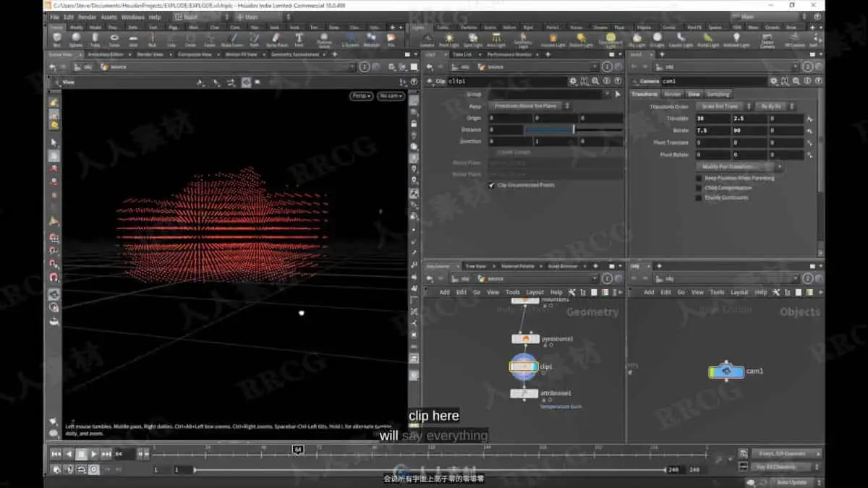Select the Tube shelf tool
Screen dimensions: 868x488
(x=95, y=39)
